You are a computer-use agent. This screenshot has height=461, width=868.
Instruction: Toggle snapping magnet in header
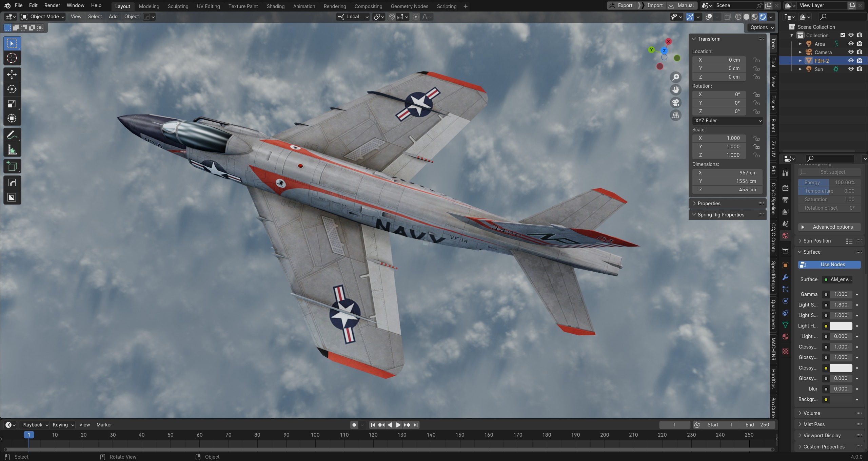pos(392,17)
